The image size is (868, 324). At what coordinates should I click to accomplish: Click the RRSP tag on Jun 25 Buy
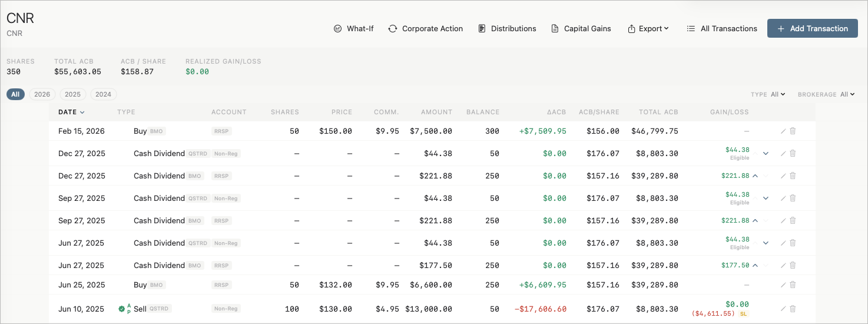coord(221,285)
